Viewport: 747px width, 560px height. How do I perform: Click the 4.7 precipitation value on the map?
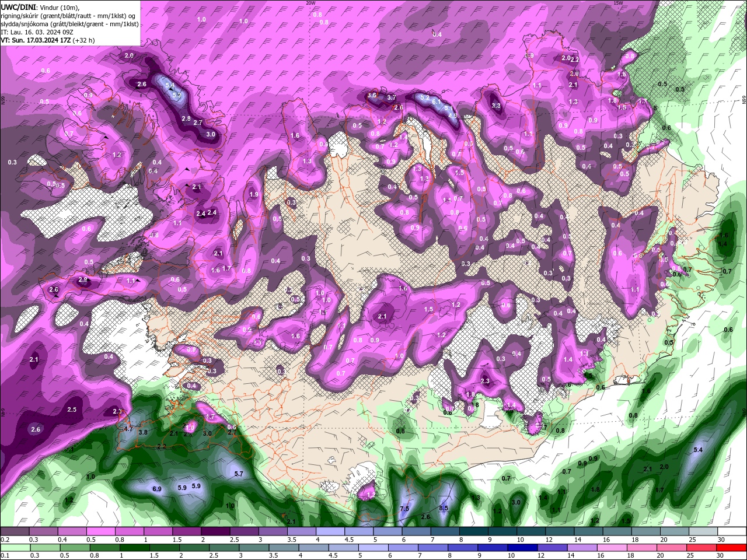(129, 429)
